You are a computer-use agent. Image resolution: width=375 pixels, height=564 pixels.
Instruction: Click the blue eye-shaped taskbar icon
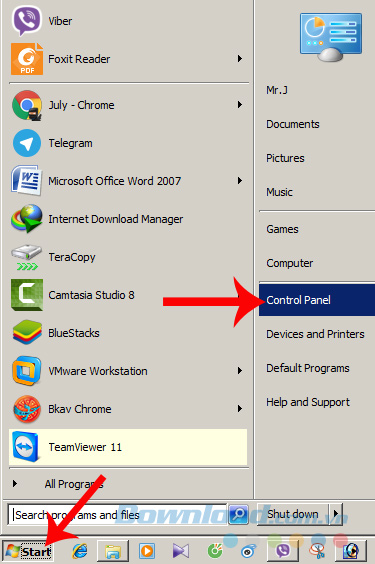click(248, 551)
